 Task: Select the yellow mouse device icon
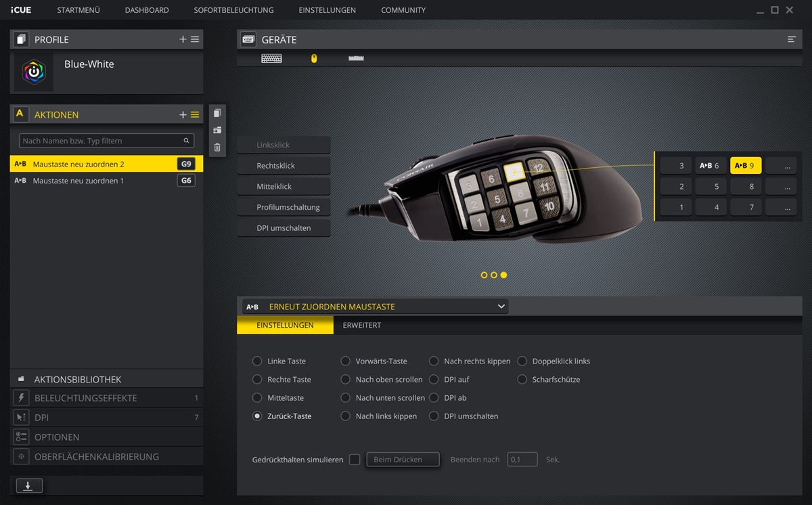point(314,58)
